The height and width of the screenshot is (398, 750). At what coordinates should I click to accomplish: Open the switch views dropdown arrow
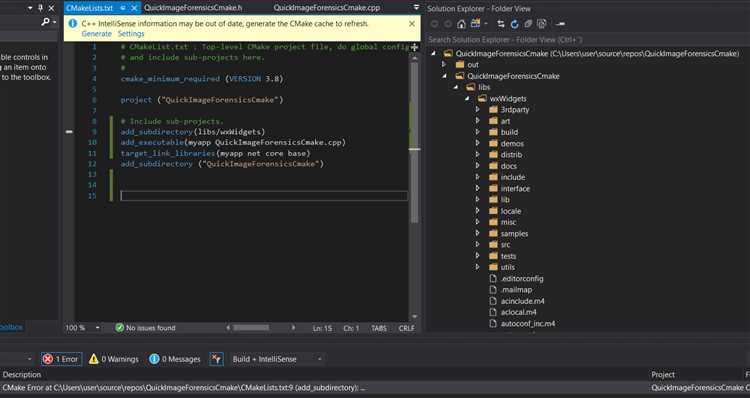(x=486, y=23)
